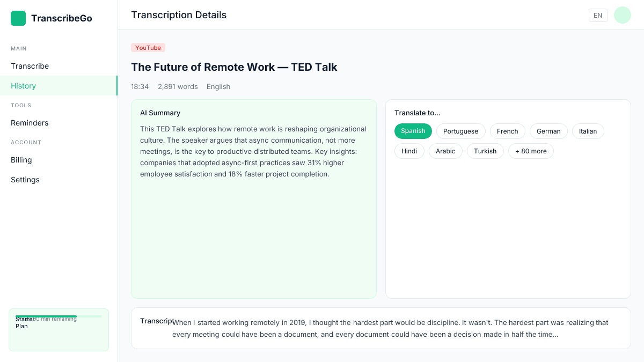Select Arabic translation
This screenshot has width=644, height=362.
point(445,151)
